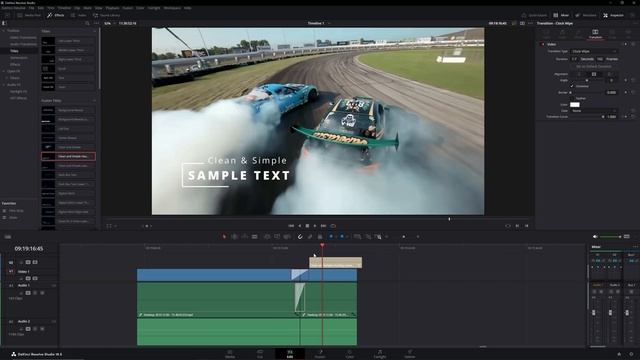The image size is (640, 360).
Task: Select the title clip on track V2
Action: [x=336, y=262]
